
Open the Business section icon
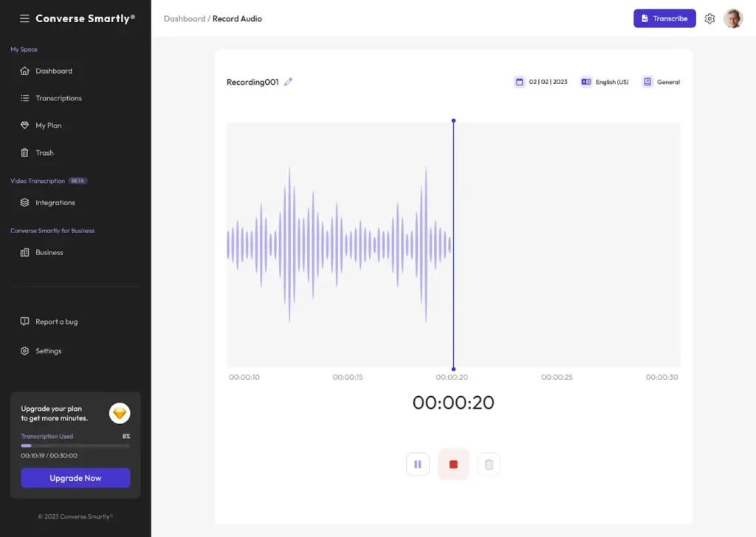pos(24,252)
